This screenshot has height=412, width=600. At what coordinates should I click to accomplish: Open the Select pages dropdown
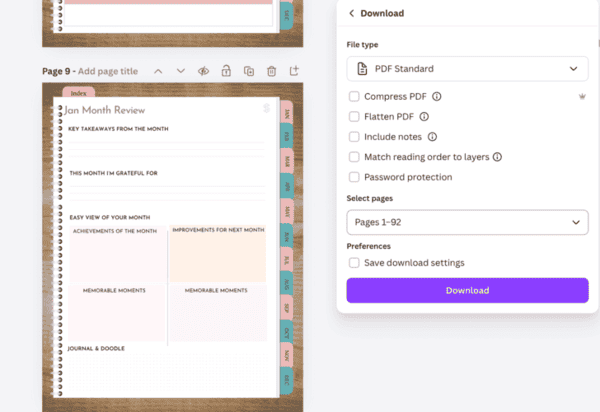[x=467, y=222]
